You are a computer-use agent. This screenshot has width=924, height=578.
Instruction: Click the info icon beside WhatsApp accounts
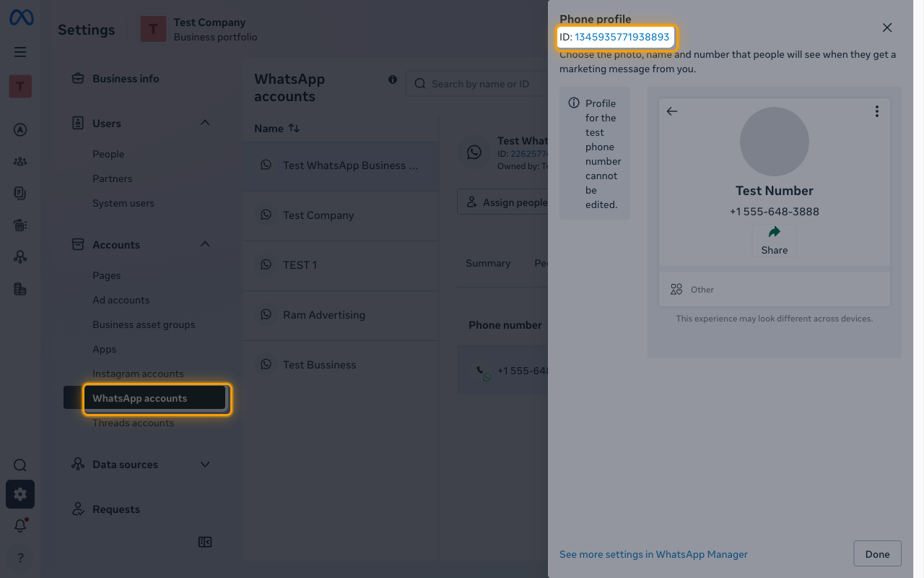pos(393,79)
